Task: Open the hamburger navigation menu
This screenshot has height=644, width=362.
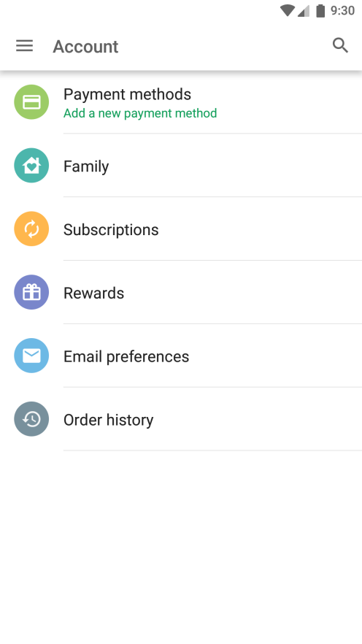Action: point(25,45)
